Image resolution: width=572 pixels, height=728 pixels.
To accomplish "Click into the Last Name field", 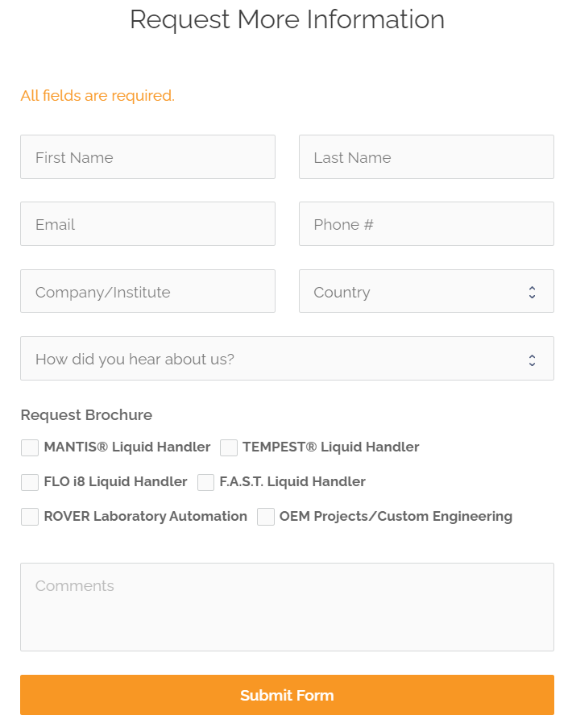I will [426, 157].
